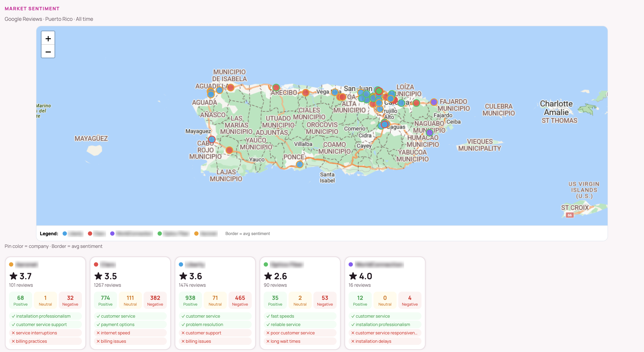The height and width of the screenshot is (352, 644).
Task: Click the purple legend swatch
Action: click(x=112, y=233)
